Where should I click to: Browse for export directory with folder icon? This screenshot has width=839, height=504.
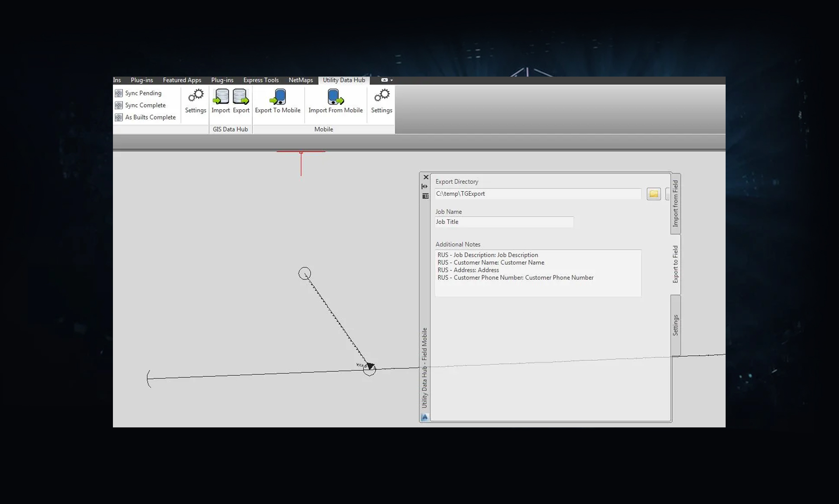click(x=654, y=194)
